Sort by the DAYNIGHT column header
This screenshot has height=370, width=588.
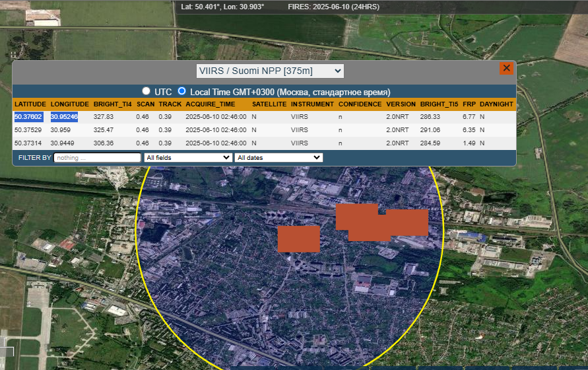click(x=496, y=104)
